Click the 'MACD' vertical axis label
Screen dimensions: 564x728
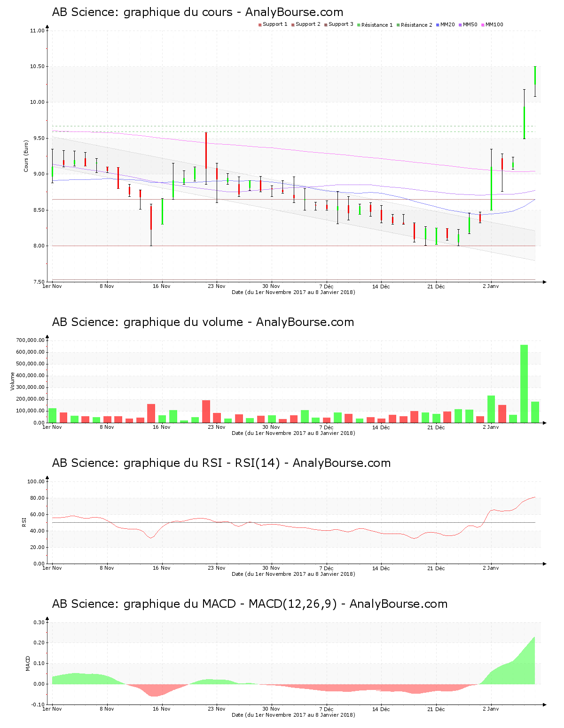coord(28,663)
